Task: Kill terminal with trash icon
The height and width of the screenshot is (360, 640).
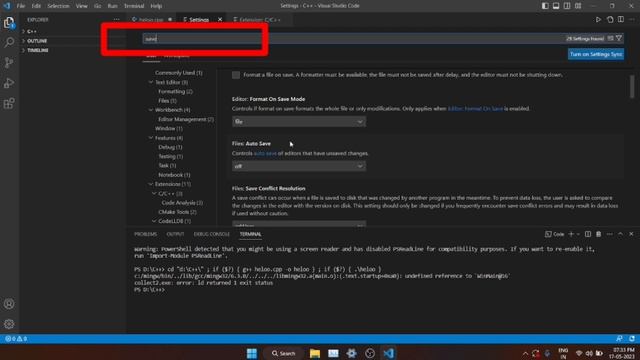Action: click(599, 234)
